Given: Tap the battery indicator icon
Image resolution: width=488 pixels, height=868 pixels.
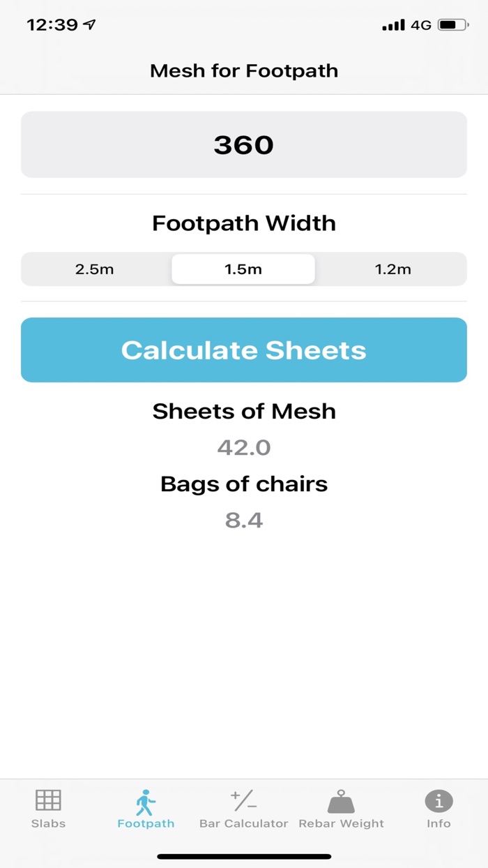Looking at the screenshot, I should (453, 25).
